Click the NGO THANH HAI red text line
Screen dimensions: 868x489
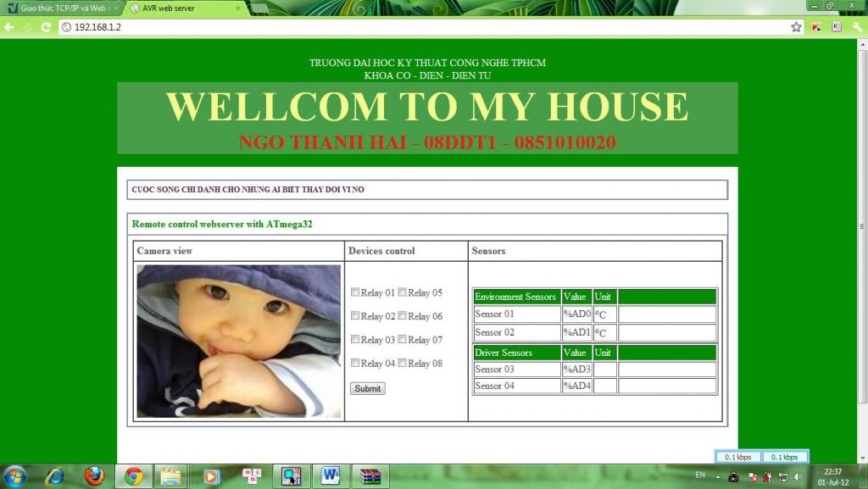coord(427,142)
